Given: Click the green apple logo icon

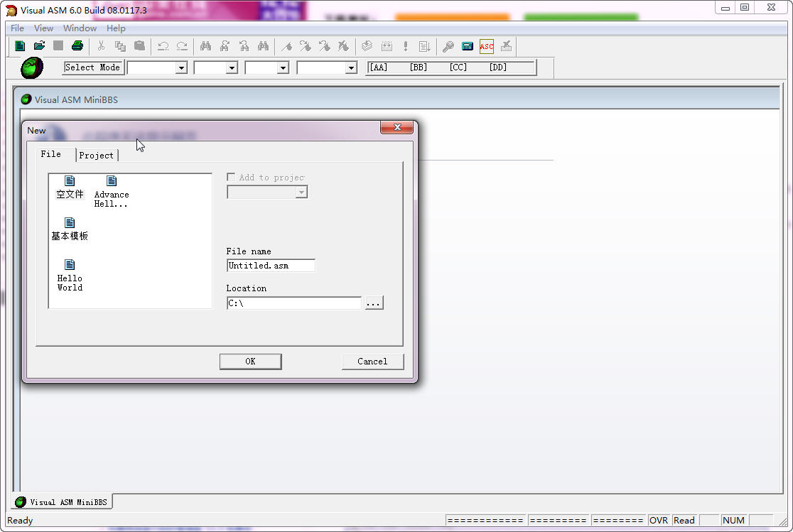Looking at the screenshot, I should (32, 67).
